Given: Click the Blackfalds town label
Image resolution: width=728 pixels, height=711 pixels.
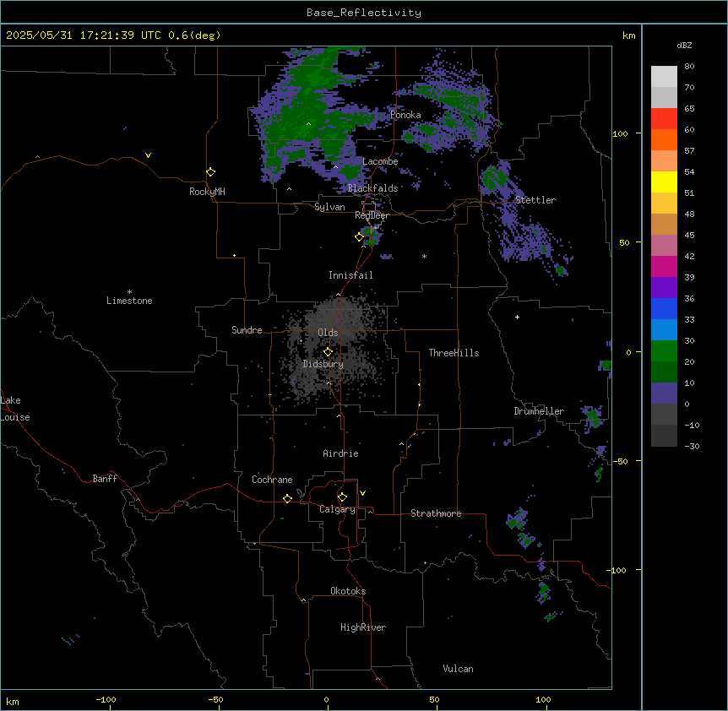Looking at the screenshot, I should [372, 188].
